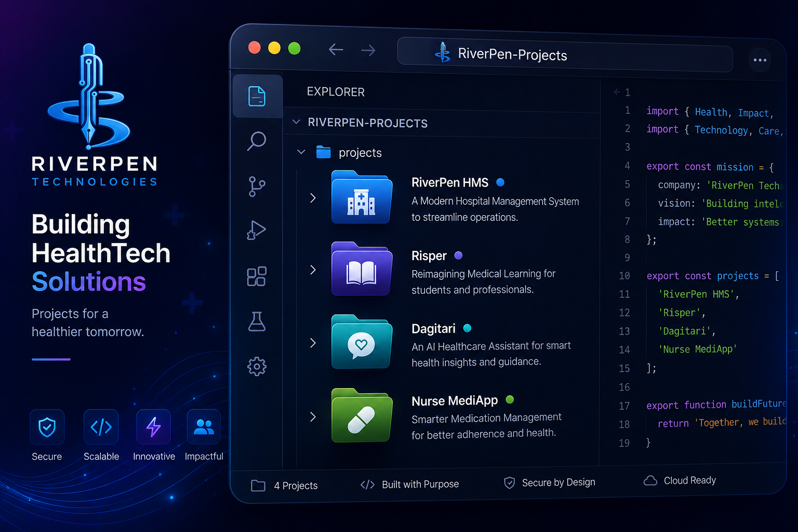Open the Settings gear in sidebar

coord(257,367)
